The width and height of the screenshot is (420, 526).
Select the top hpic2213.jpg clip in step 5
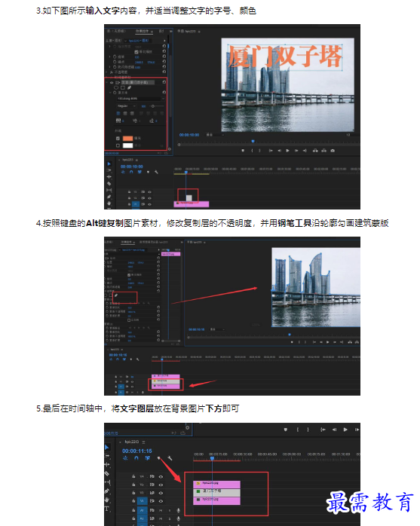[x=217, y=483]
